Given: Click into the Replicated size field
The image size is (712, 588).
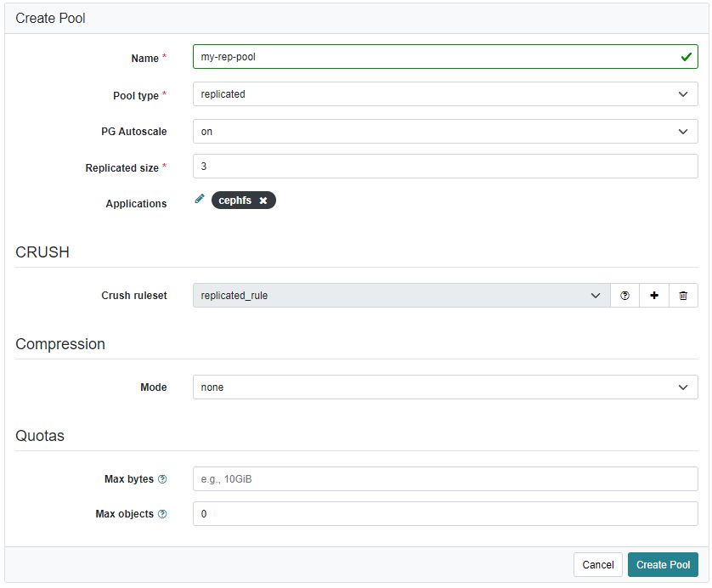Looking at the screenshot, I should 444,167.
